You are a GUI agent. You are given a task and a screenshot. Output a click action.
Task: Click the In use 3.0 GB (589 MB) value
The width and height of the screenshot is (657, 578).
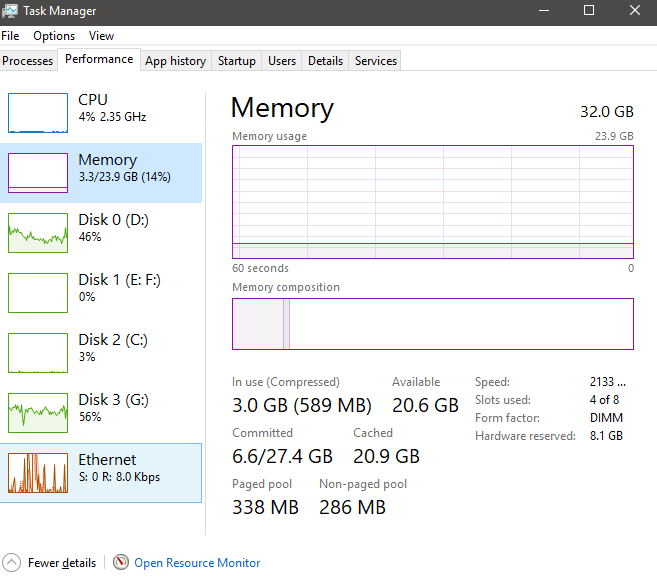(302, 405)
